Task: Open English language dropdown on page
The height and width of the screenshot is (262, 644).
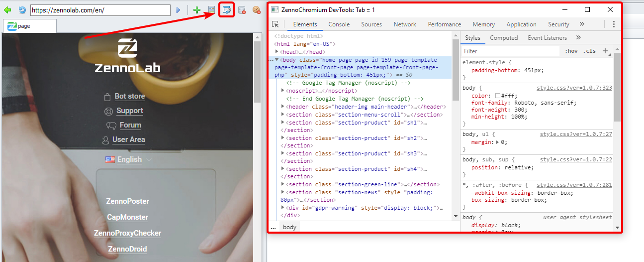Action: tap(129, 159)
